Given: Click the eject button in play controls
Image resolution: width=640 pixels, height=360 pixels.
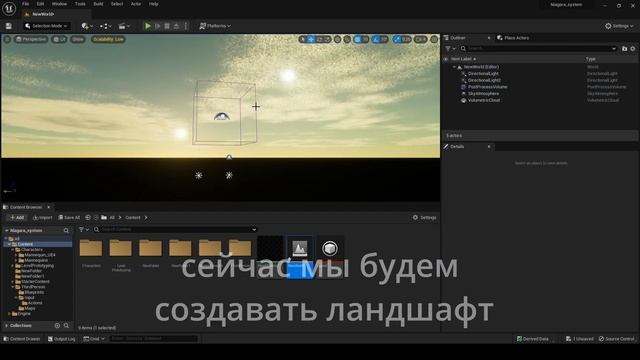Looking at the screenshot, I should [176, 26].
